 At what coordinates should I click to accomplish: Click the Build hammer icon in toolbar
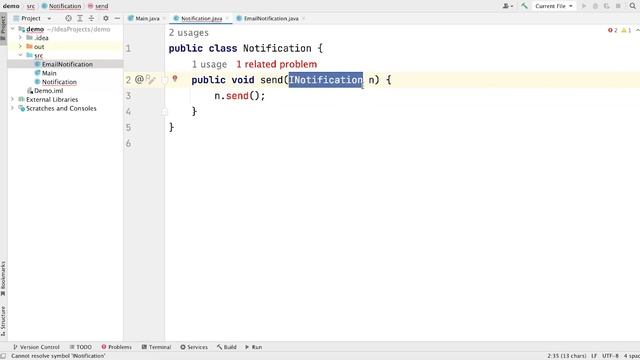pyautogui.click(x=524, y=6)
